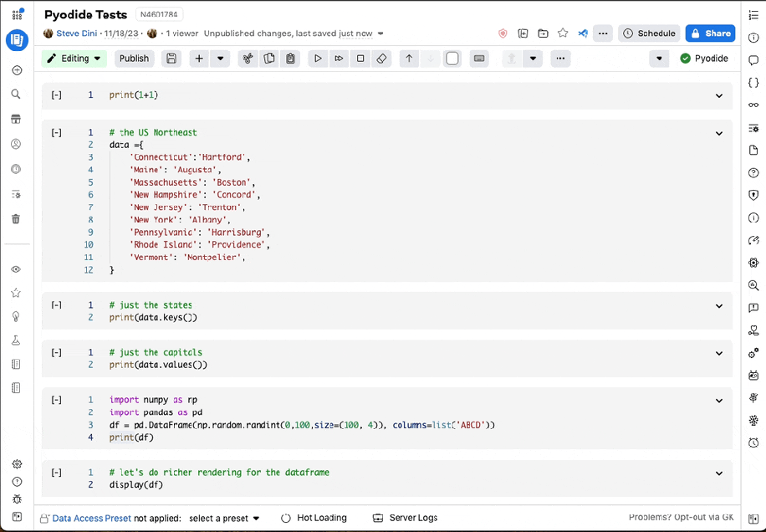The width and height of the screenshot is (766, 532).
Task: Toggle the eye watch icon in sidebar
Action: 16,269
